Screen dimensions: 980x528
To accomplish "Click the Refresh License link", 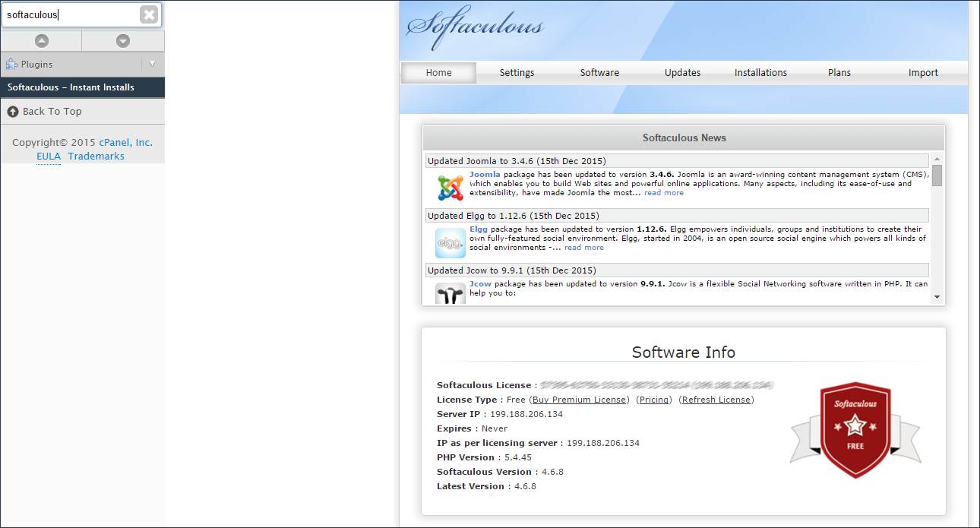I will [x=716, y=400].
